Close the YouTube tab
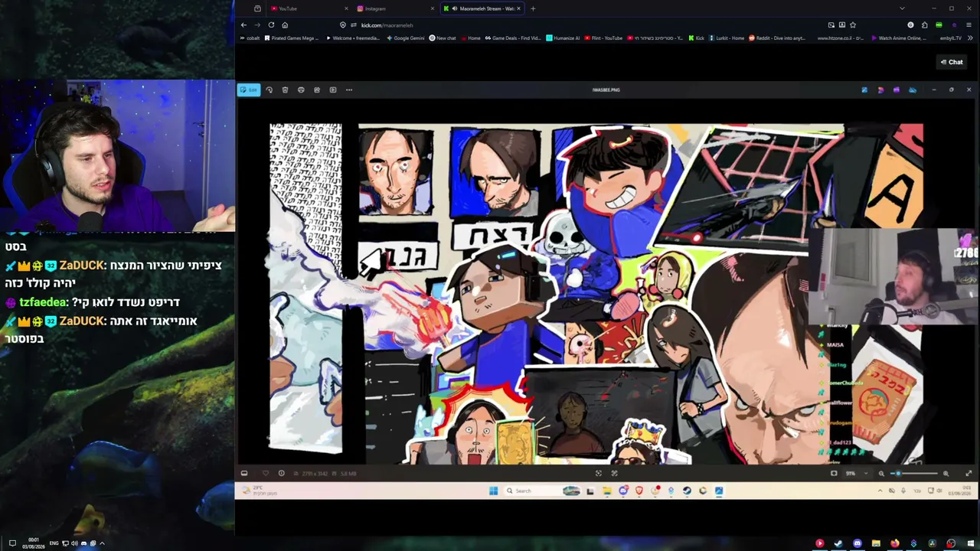The width and height of the screenshot is (980, 551). [x=347, y=8]
